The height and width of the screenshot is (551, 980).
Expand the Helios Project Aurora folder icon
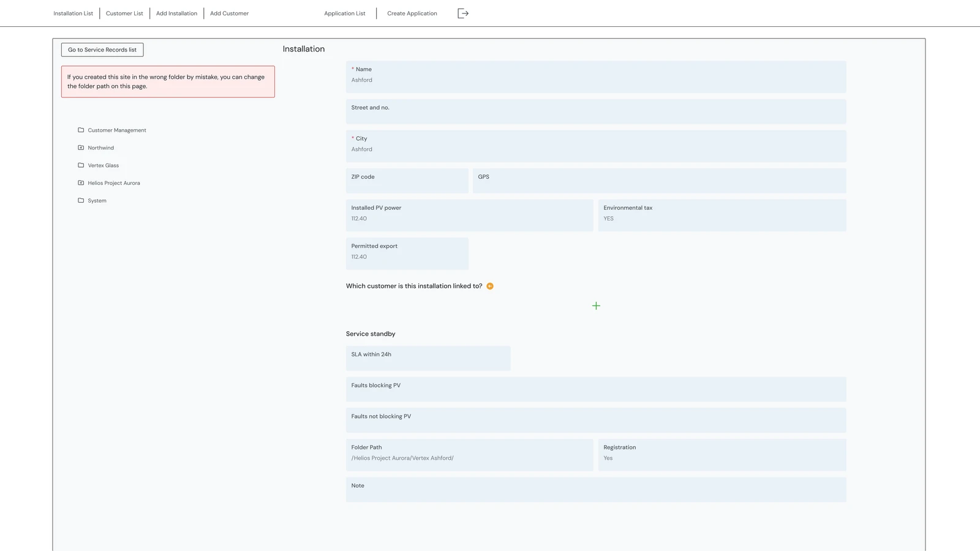click(x=81, y=183)
